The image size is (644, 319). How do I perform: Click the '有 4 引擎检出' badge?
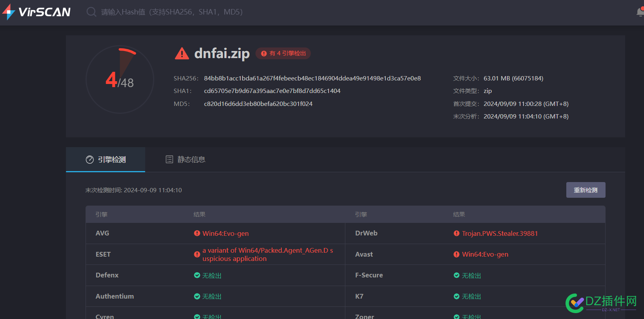tap(283, 53)
